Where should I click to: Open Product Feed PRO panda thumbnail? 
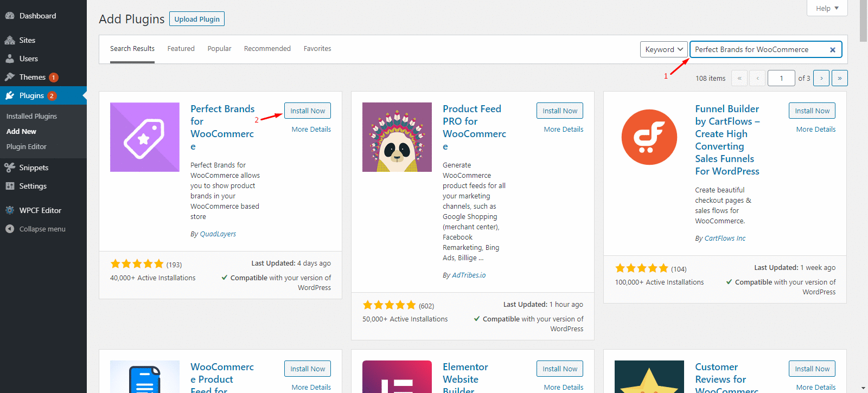tap(397, 137)
